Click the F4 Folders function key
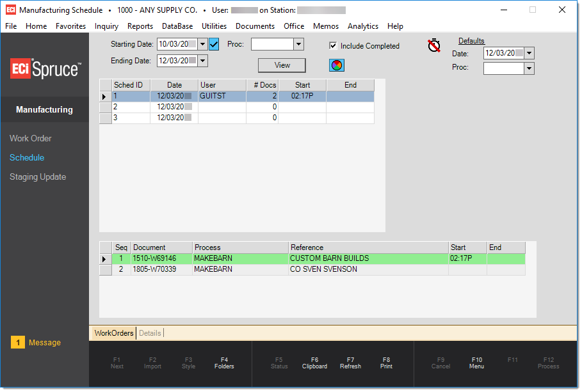This screenshot has width=582, height=392. [224, 363]
